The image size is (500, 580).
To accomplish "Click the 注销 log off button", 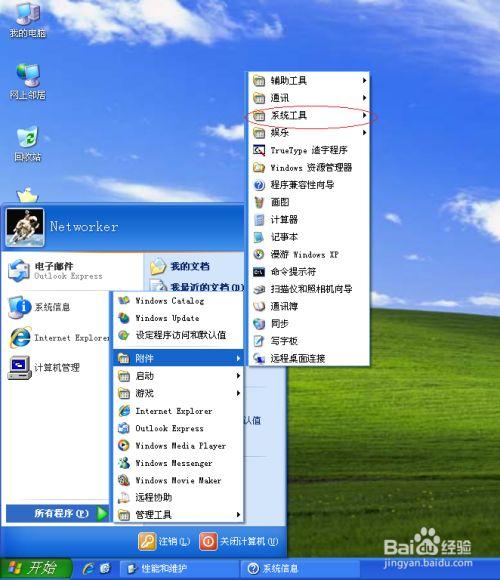I will (164, 542).
